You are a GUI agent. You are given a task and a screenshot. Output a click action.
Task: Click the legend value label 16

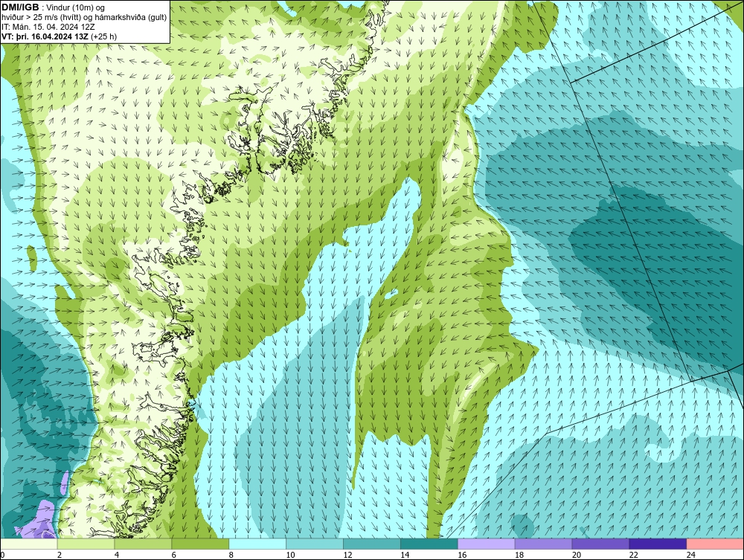point(462,555)
